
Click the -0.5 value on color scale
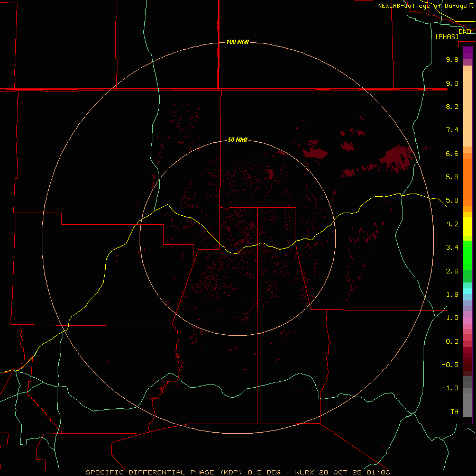[x=450, y=365]
